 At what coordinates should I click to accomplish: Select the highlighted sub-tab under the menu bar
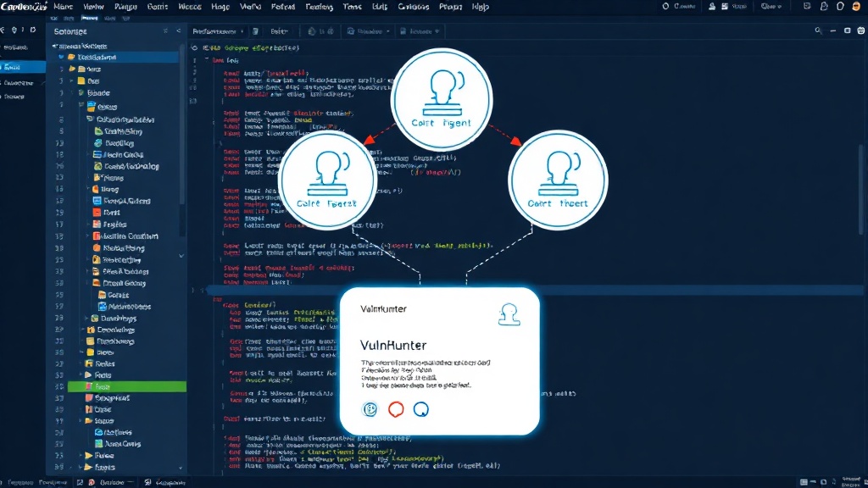89,19
